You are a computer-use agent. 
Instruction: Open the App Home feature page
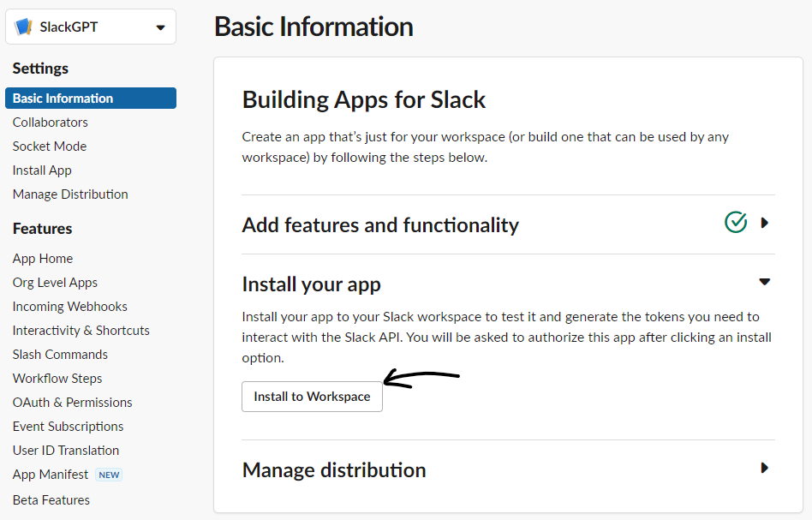[43, 259]
